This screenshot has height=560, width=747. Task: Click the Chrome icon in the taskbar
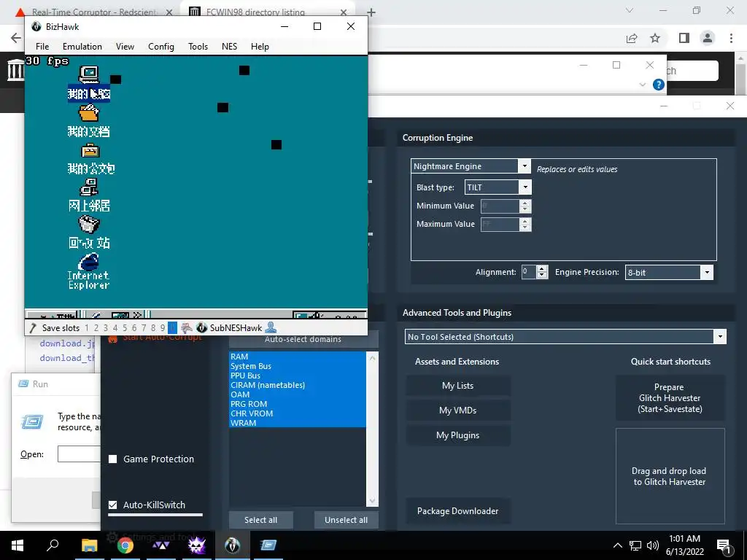(x=125, y=545)
